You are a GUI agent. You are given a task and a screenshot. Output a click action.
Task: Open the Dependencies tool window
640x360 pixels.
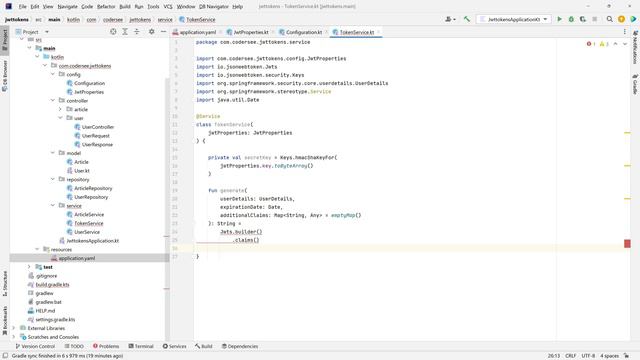point(240,346)
